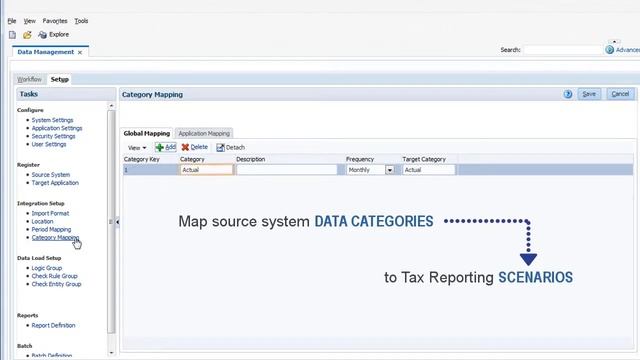Screen dimensions: 640x360
Task: Open User Settings link
Action: point(49,144)
